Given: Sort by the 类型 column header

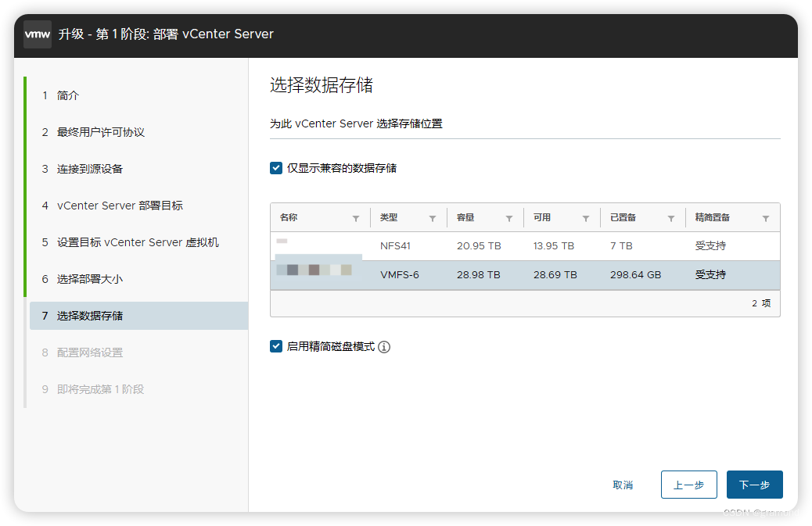Looking at the screenshot, I should pos(389,217).
